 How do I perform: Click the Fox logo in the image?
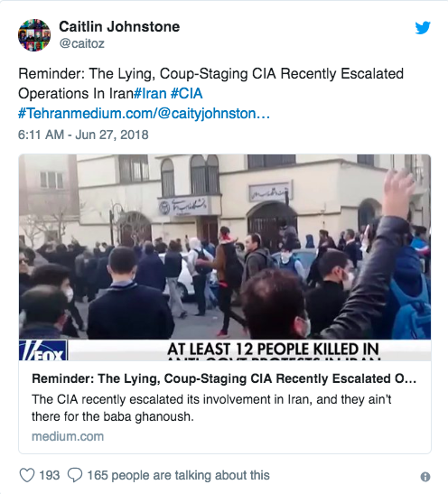(43, 350)
